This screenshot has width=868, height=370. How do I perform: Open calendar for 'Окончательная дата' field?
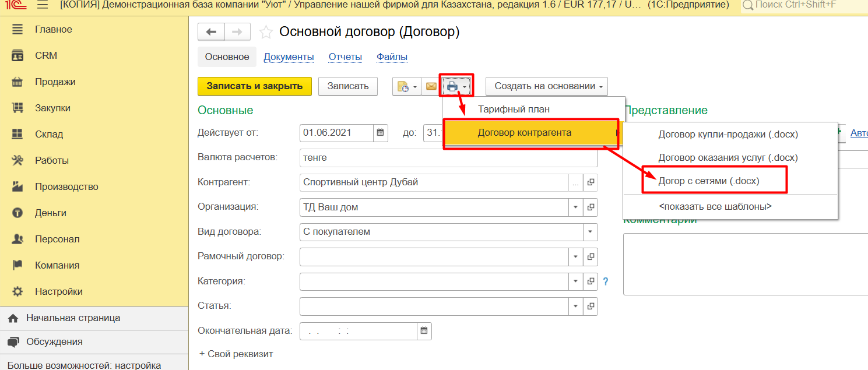point(425,331)
